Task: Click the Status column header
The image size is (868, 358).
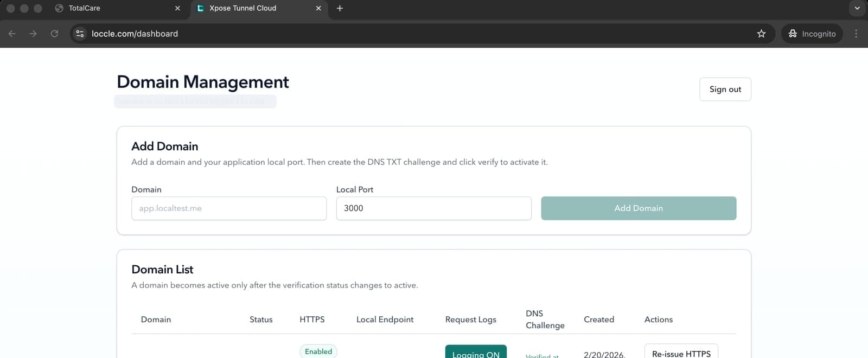Action: coord(261,319)
